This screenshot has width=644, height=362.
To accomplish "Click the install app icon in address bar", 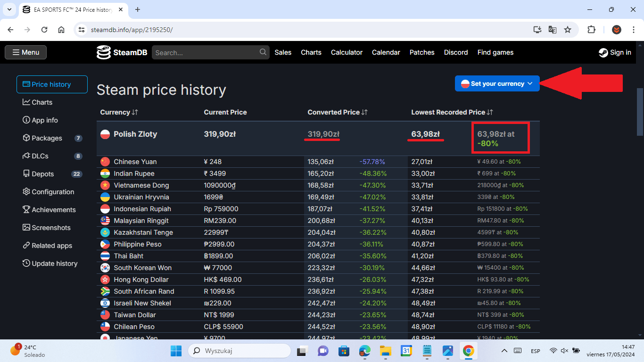I will (537, 30).
